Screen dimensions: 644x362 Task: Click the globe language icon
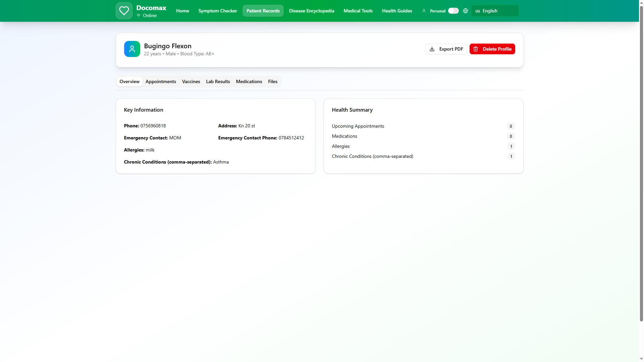(465, 11)
